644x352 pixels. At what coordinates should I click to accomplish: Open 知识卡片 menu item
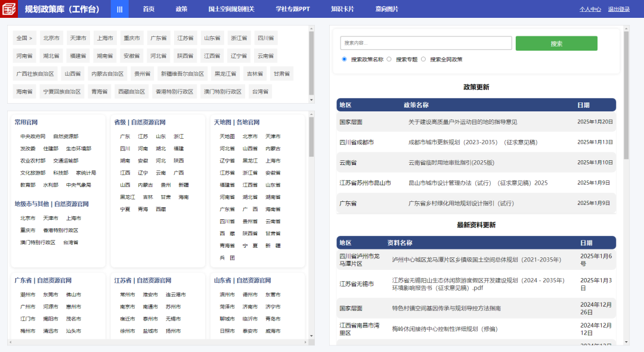342,9
